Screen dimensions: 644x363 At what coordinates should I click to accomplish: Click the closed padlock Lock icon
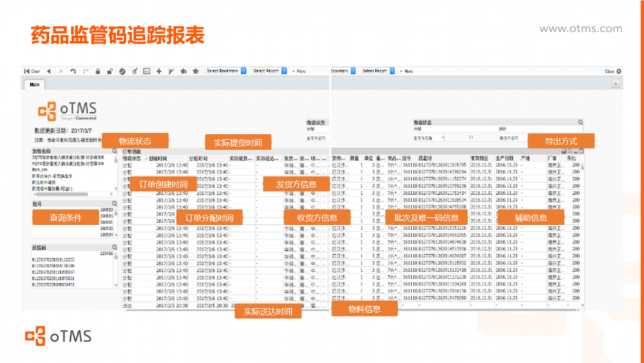click(98, 71)
